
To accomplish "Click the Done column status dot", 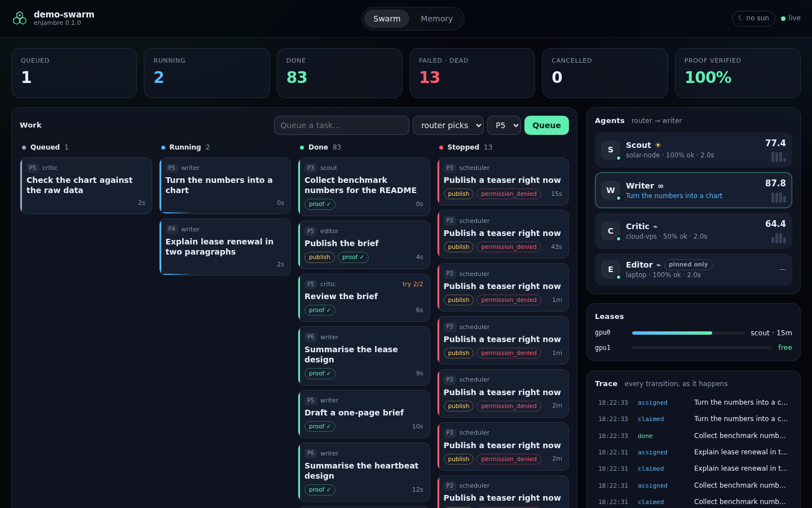I will coord(302,147).
